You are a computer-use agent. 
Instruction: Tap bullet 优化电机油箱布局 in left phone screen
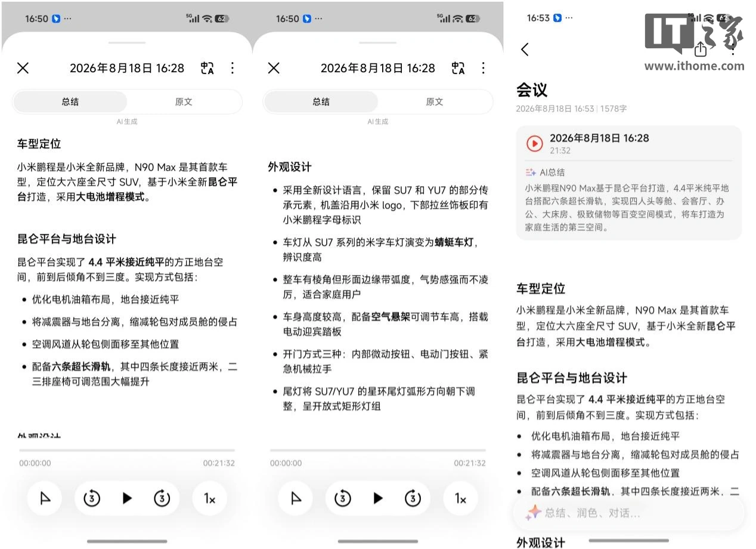coord(106,300)
